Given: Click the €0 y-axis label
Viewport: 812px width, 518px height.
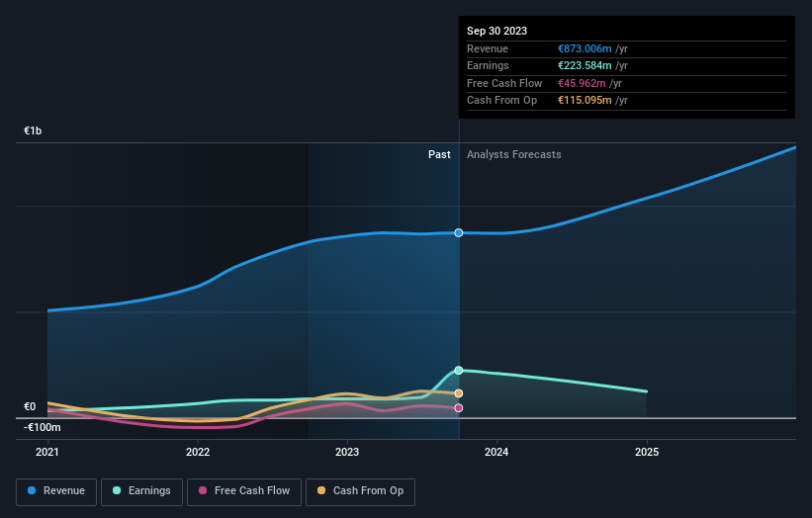Looking at the screenshot, I should pyautogui.click(x=30, y=406).
